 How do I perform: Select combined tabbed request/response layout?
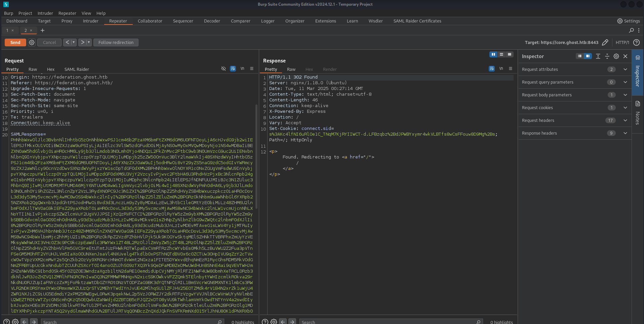[510, 54]
